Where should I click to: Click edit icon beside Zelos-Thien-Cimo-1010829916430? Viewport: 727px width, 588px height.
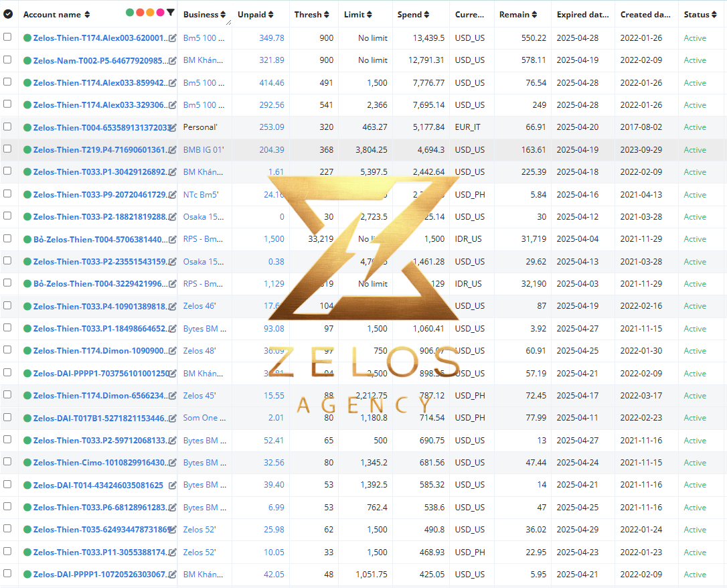point(173,463)
